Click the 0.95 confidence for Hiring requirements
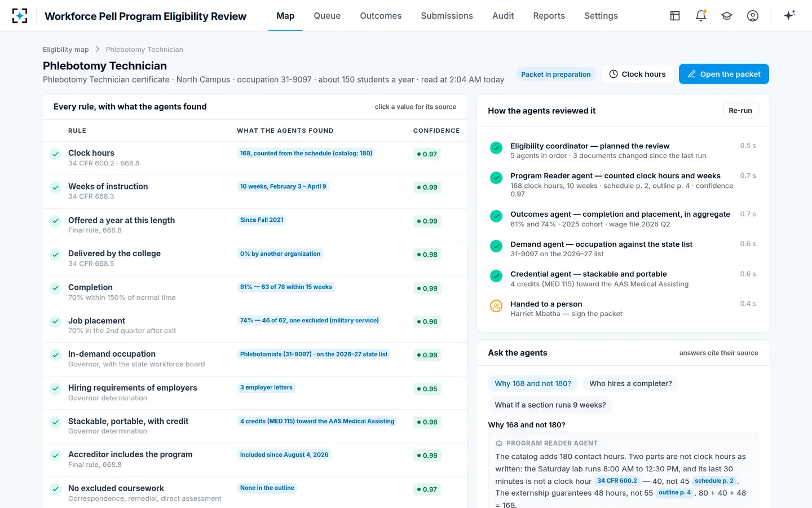The height and width of the screenshot is (508, 812). pyautogui.click(x=427, y=389)
